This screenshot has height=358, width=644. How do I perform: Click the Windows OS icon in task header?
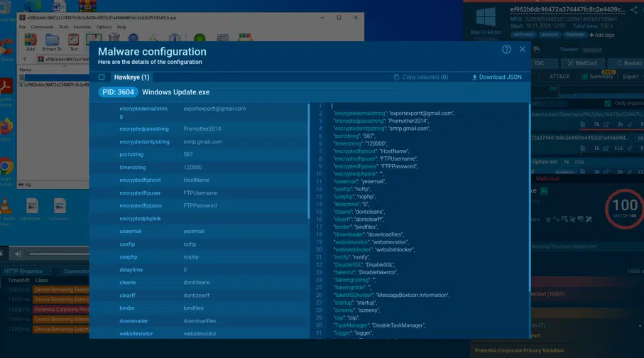486,17
